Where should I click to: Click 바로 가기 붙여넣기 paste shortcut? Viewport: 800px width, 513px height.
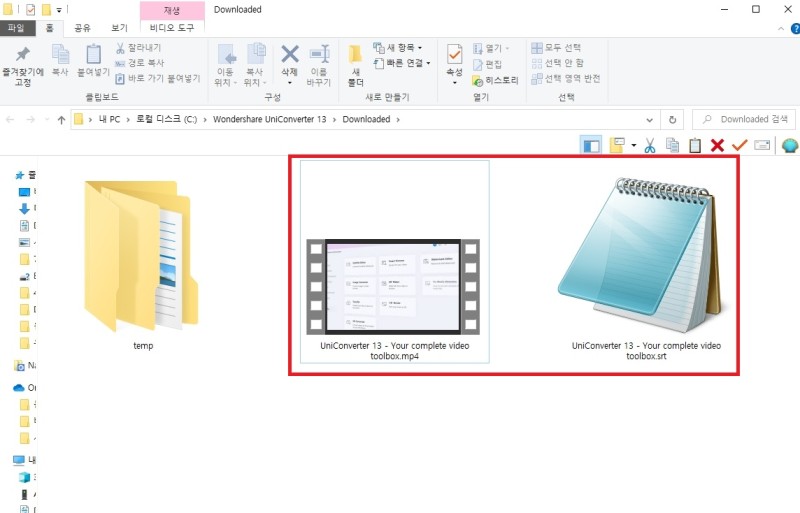pos(158,78)
